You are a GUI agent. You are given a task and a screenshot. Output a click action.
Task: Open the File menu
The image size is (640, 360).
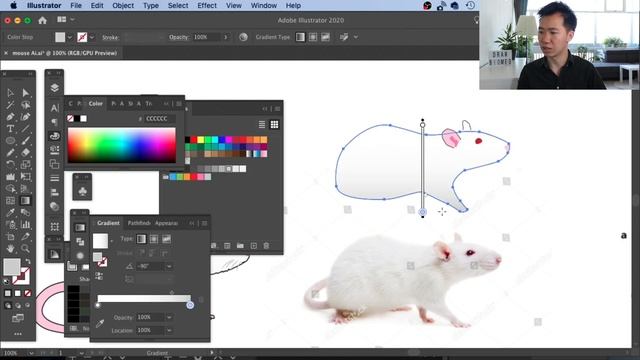[76, 5]
